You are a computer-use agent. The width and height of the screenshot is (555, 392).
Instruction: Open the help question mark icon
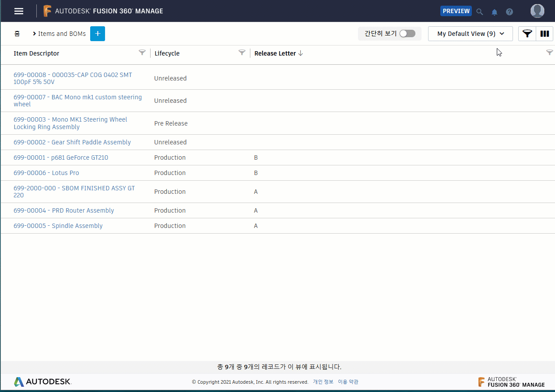(509, 12)
